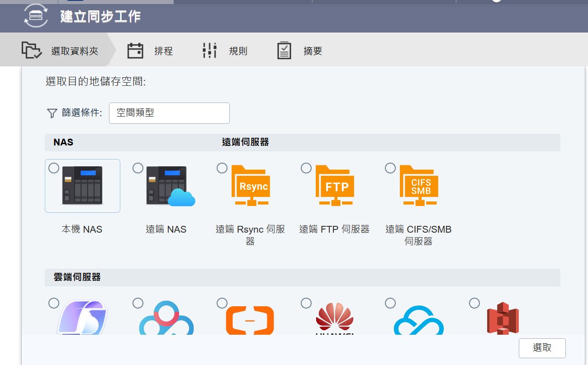Click the 遠端 CIFS/SMB 伺服器 label
Screen dimensions: 588x365
418,235
